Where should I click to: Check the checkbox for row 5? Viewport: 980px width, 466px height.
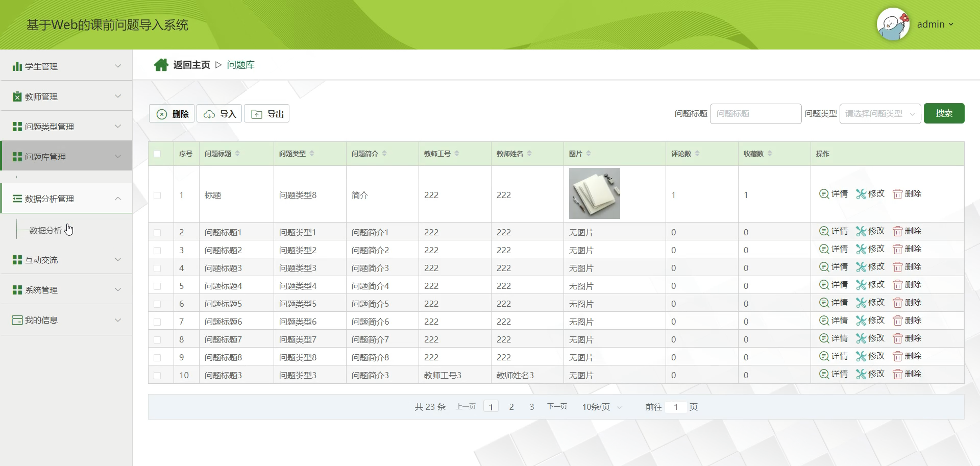click(x=157, y=286)
